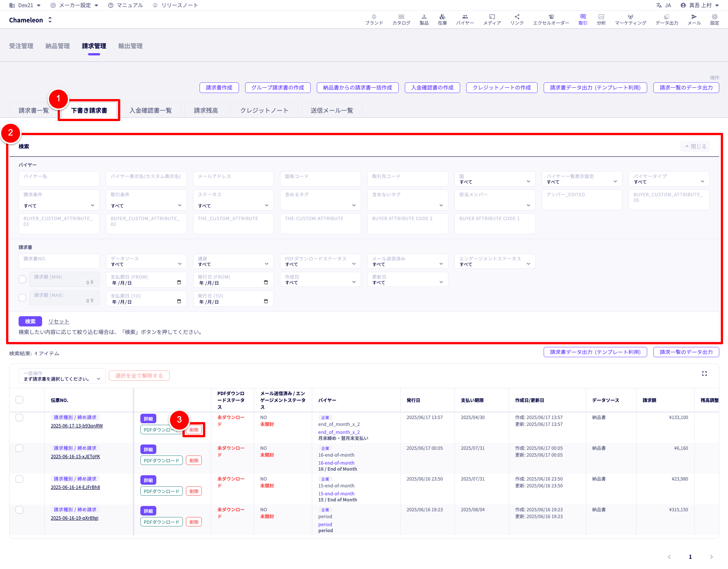
Task: Check row 2025-06-16-14-EJFrBh8
Action: click(19, 479)
